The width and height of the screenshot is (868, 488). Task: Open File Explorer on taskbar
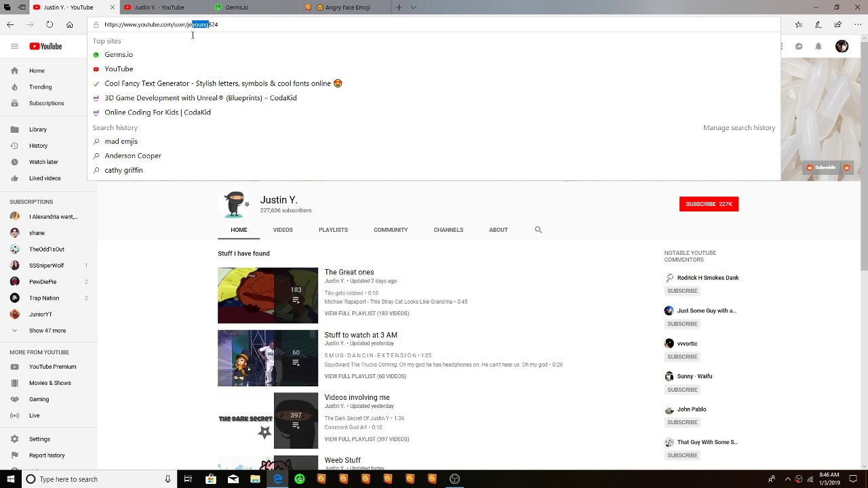(x=255, y=479)
